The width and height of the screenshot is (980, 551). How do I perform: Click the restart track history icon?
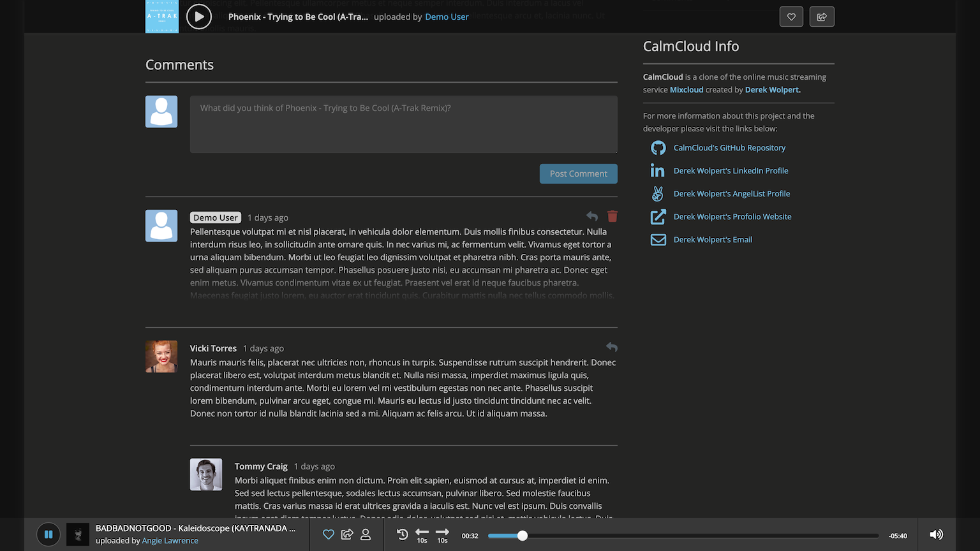coord(403,534)
